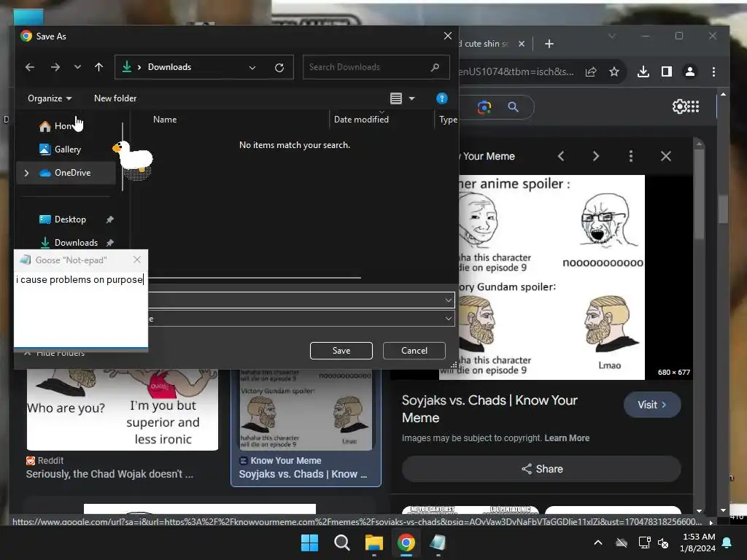The image size is (747, 560).
Task: Go up one folder level
Action: click(x=98, y=67)
